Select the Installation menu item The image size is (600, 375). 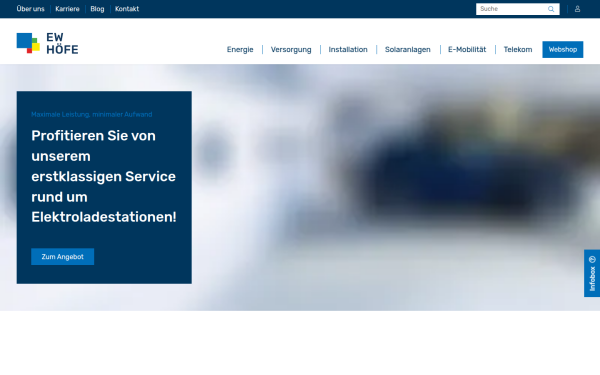coord(348,49)
